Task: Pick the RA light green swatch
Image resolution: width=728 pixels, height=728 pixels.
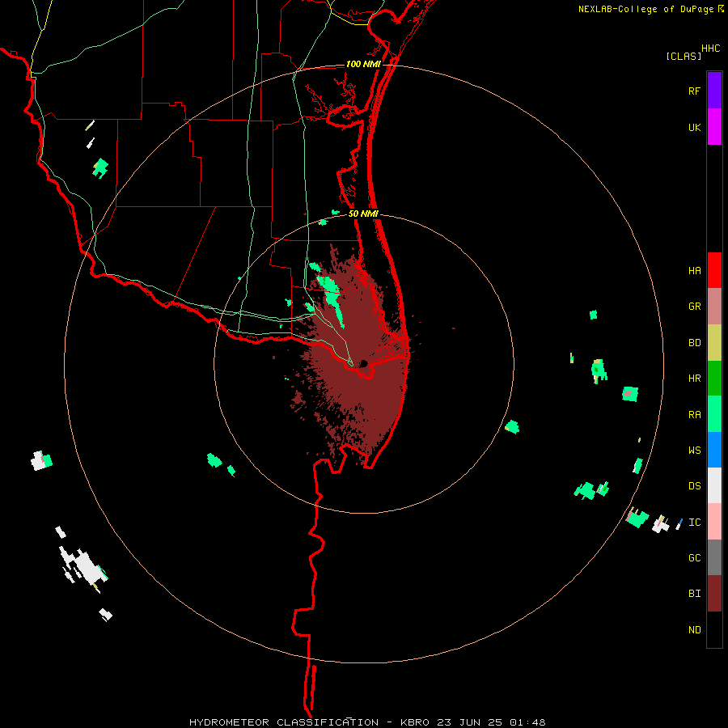Action: pos(714,414)
